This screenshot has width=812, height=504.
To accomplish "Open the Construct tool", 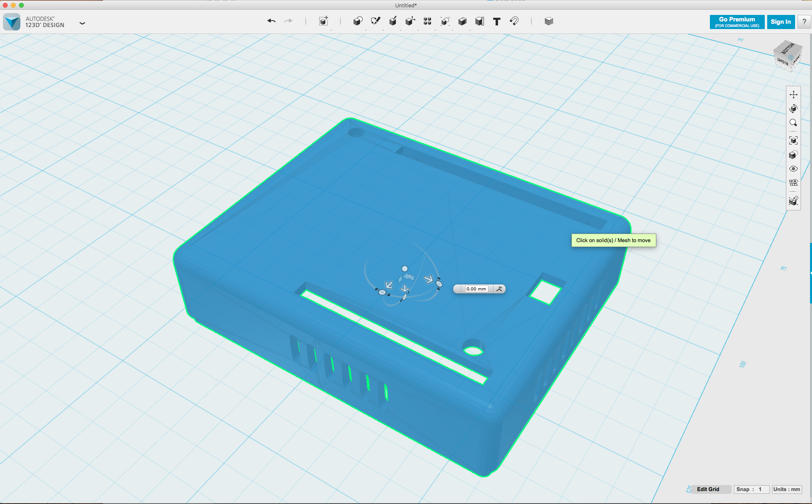I will pyautogui.click(x=393, y=21).
